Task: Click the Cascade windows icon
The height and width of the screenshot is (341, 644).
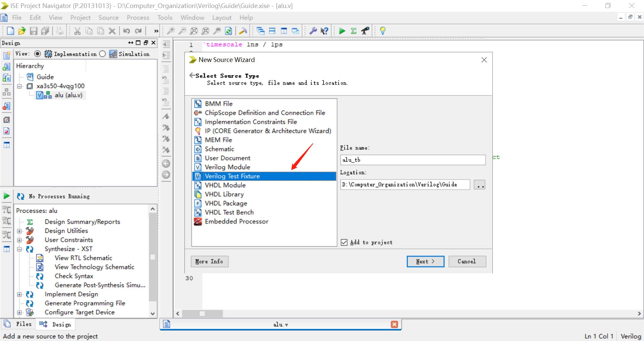Action: point(261,31)
